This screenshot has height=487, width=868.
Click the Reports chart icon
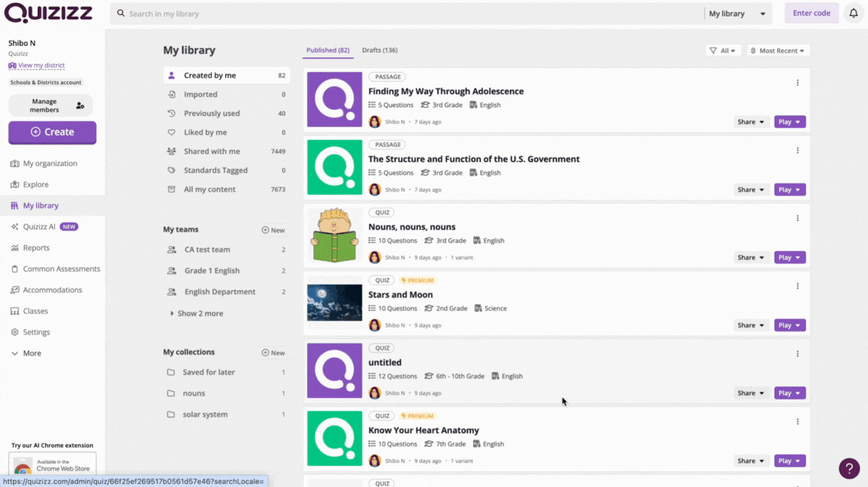point(15,248)
